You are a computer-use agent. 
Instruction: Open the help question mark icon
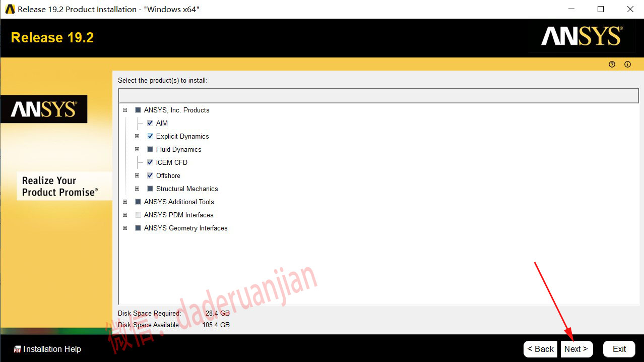612,65
